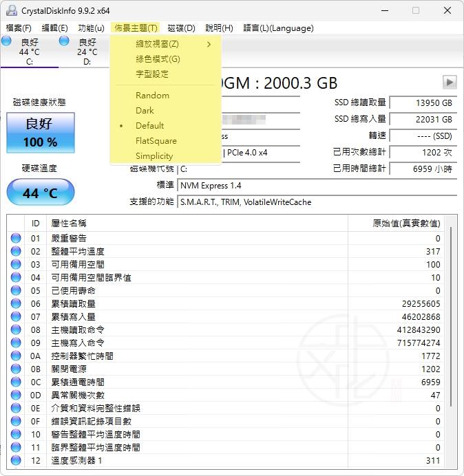Click status orb for attribute 03 可用備用空間

click(16, 264)
